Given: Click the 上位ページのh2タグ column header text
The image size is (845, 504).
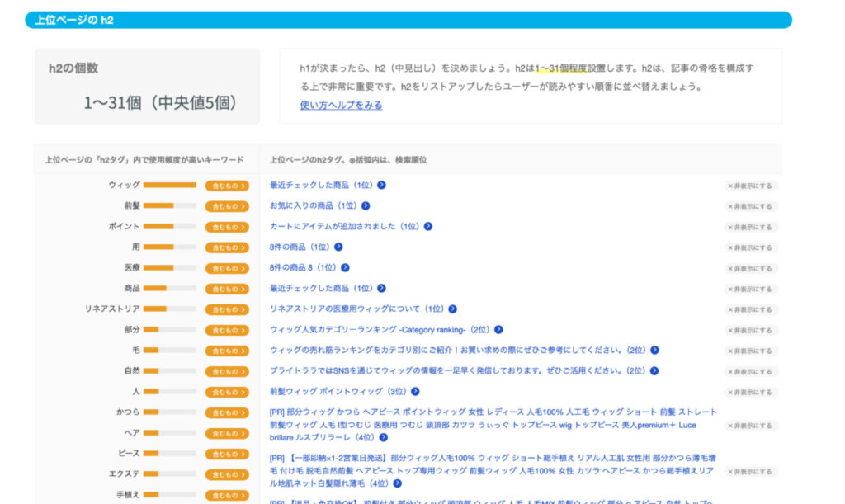Looking at the screenshot, I should coord(348,160).
